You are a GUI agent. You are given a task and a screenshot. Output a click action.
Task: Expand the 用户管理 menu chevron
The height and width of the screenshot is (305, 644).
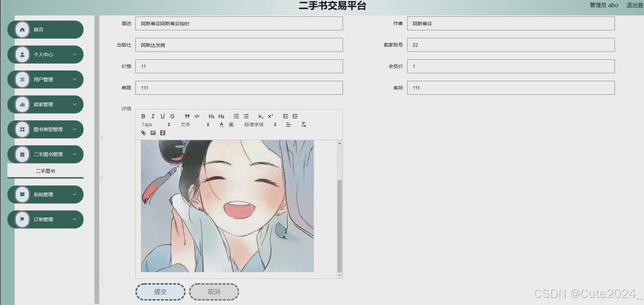click(75, 79)
